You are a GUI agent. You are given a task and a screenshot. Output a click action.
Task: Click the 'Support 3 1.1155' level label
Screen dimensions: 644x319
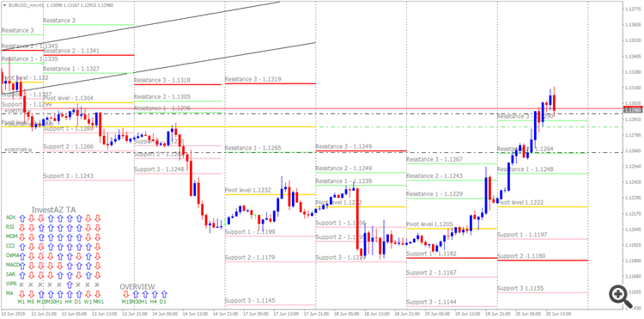[x=520, y=289]
